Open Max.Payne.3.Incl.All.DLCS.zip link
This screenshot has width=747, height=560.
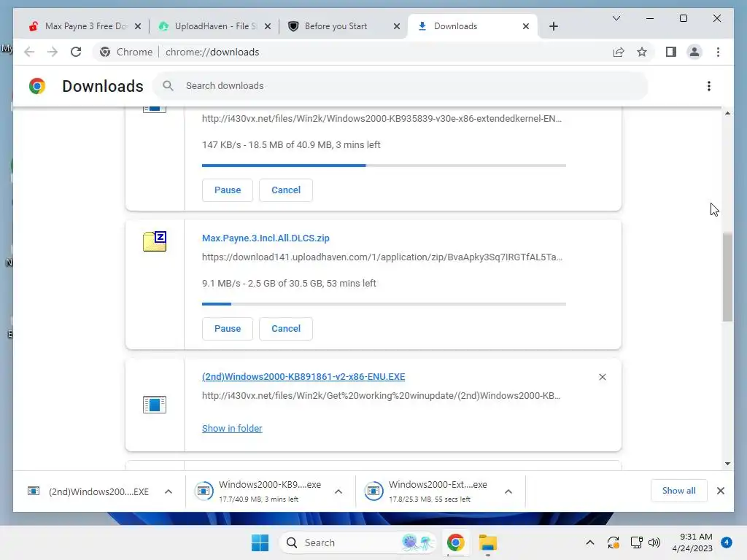pyautogui.click(x=266, y=238)
